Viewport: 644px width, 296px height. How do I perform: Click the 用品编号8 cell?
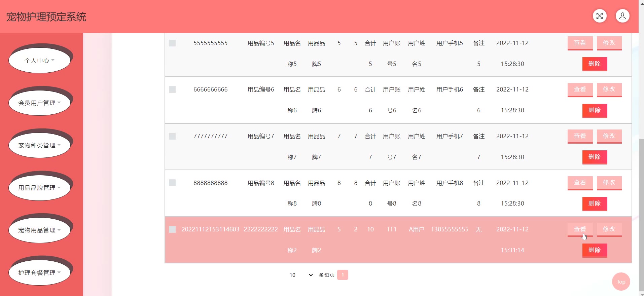[261, 183]
